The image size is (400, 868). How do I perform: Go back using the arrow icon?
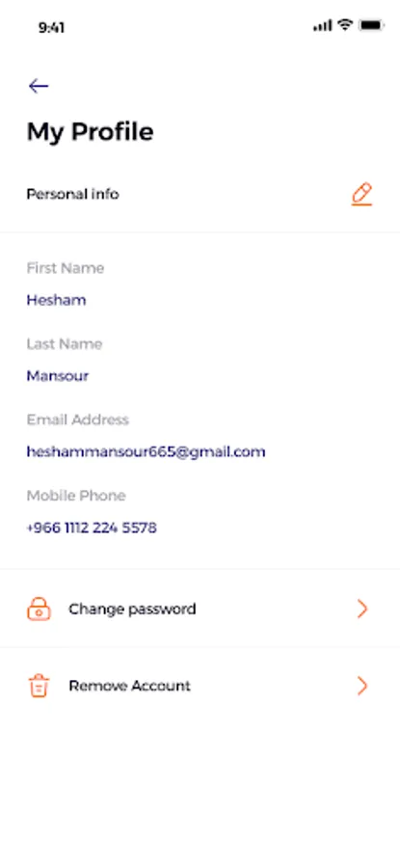39,86
